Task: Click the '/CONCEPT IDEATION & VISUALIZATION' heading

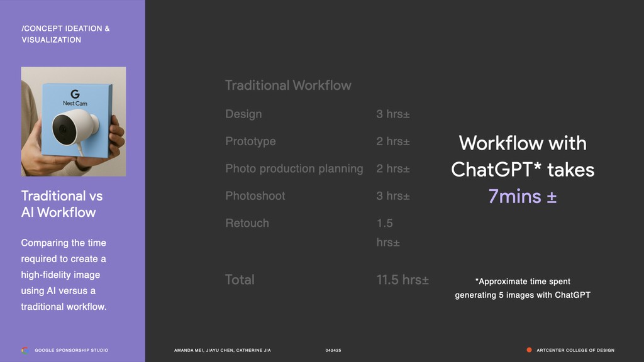Action: (65, 34)
